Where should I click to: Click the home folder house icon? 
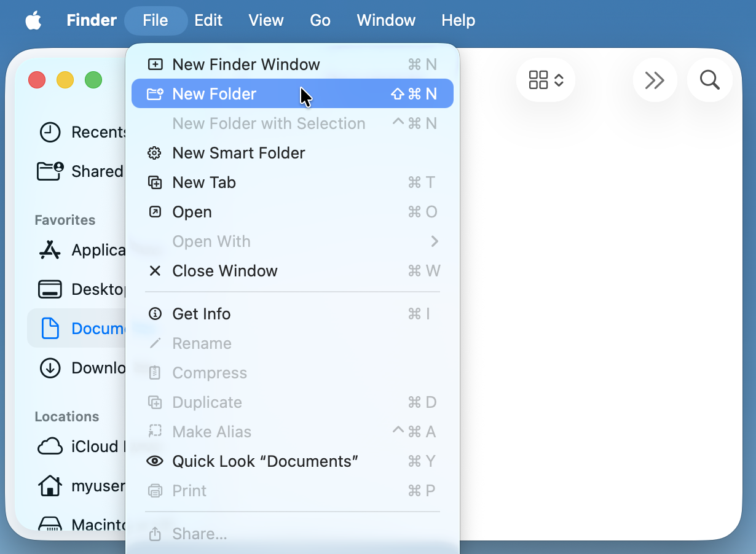(x=50, y=486)
